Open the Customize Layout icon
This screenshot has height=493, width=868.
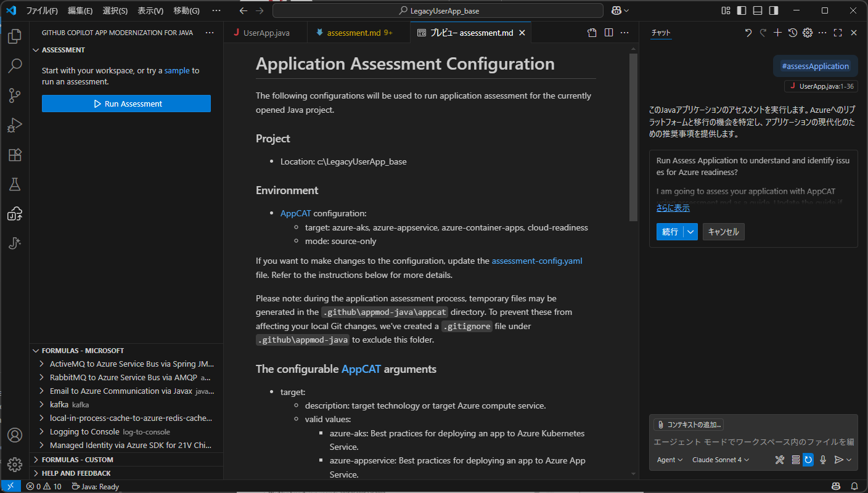726,10
